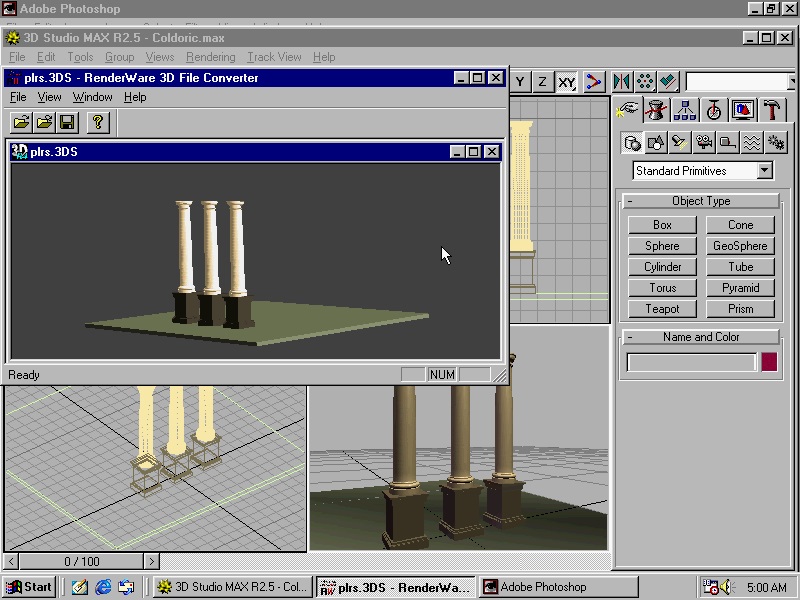This screenshot has height=600, width=800.
Task: Toggle the Y axis constraint button
Action: tap(520, 82)
